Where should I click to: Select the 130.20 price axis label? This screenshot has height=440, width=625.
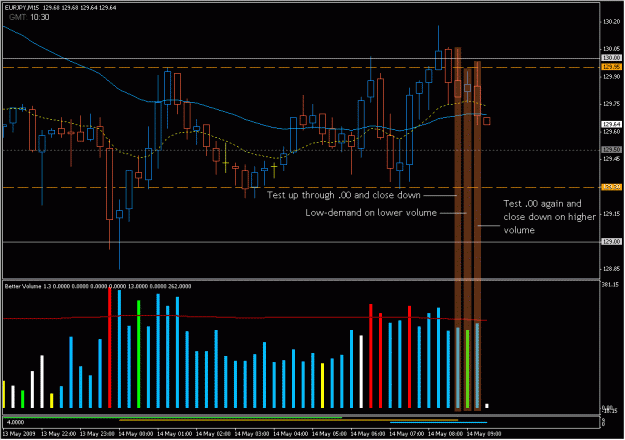pos(611,22)
